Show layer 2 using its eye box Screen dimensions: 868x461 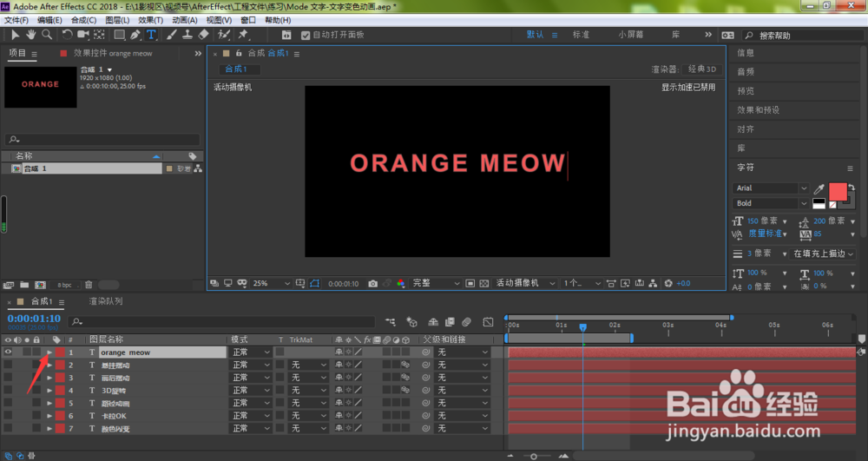[8, 365]
